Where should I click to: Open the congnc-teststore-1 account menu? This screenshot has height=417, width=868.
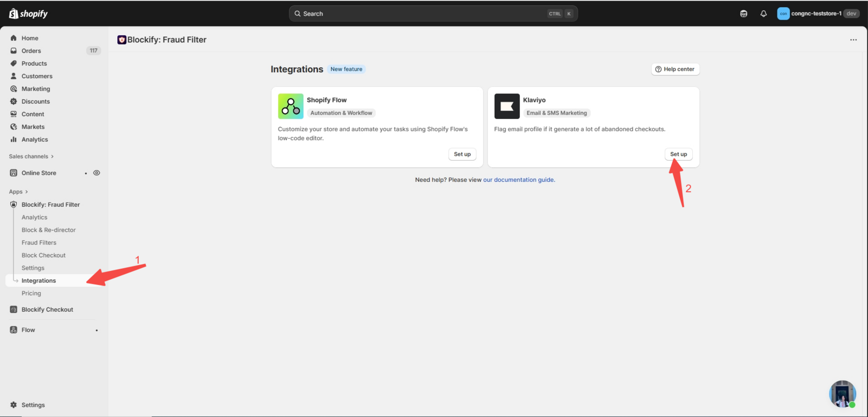click(818, 14)
